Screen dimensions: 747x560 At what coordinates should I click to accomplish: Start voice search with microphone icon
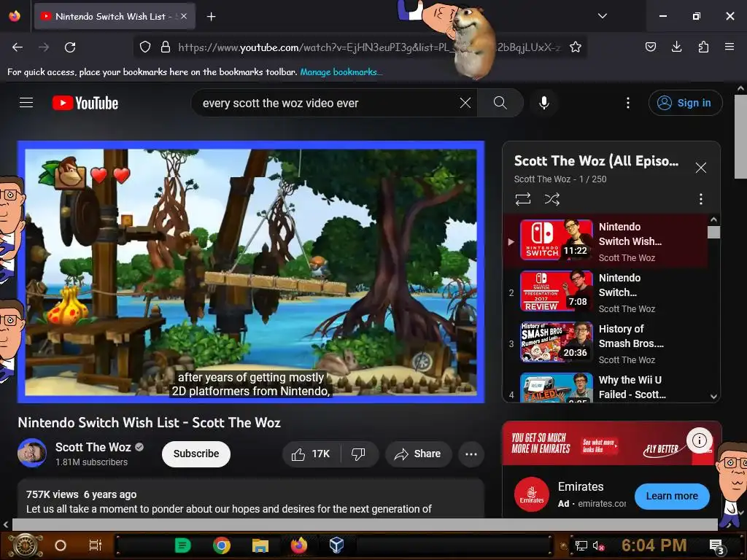[544, 103]
